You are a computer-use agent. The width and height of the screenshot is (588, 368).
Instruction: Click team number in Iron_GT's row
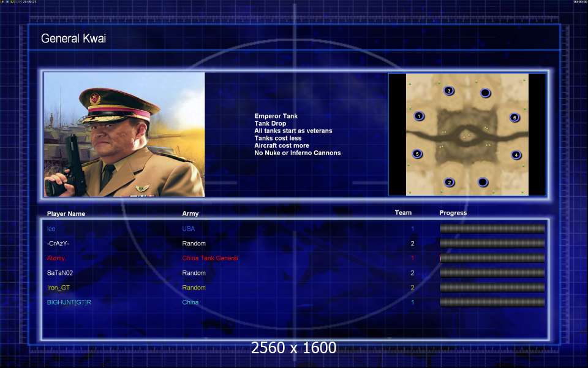[x=412, y=288]
